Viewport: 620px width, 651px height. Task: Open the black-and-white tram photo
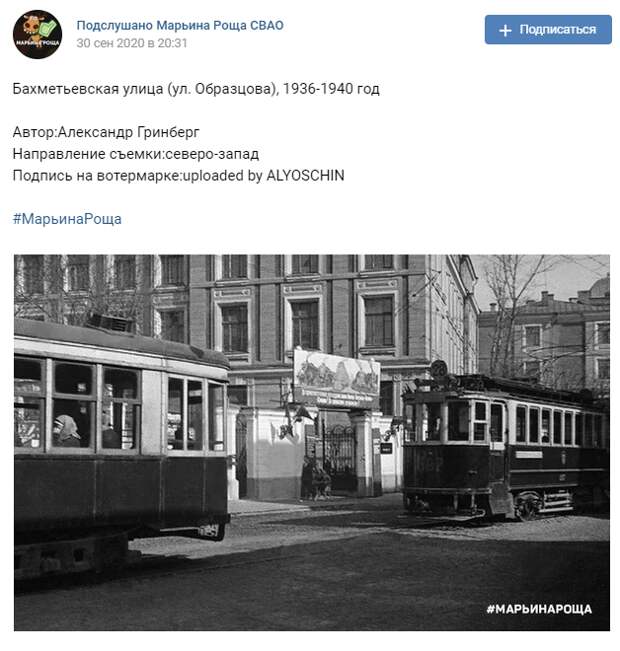click(312, 442)
